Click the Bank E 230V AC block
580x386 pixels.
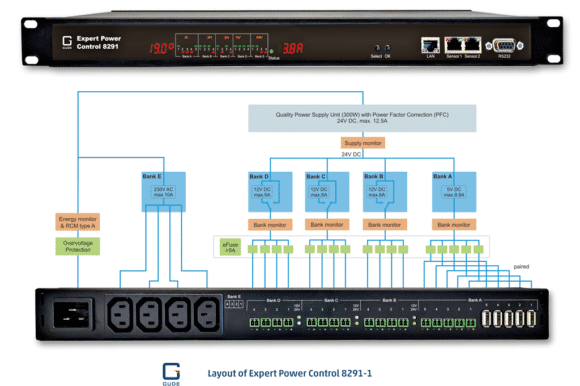163,192
